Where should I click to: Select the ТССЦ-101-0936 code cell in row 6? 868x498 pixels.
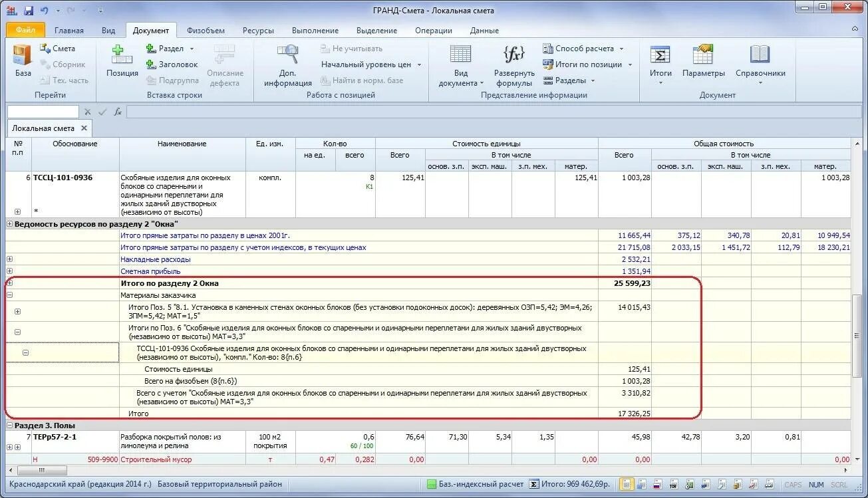click(75, 195)
